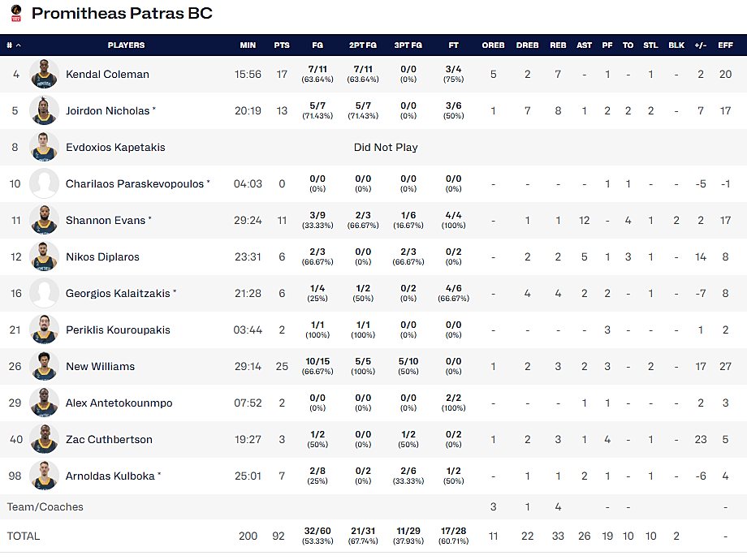This screenshot has height=560, width=747.
Task: Open Alex Antetokounmpo's player photo
Action: [x=44, y=403]
